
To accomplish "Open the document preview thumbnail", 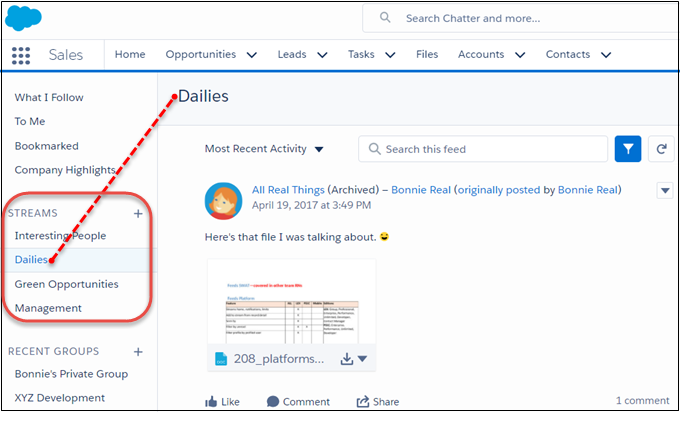I will (292, 302).
